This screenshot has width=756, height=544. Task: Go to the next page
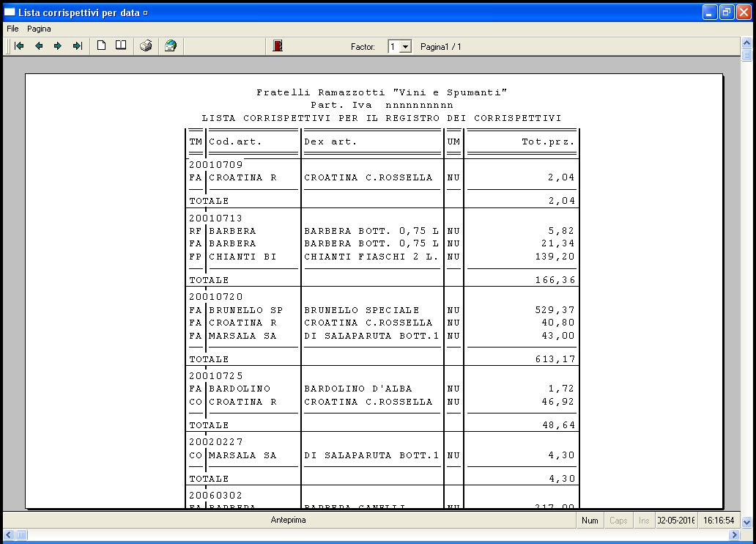(58, 46)
